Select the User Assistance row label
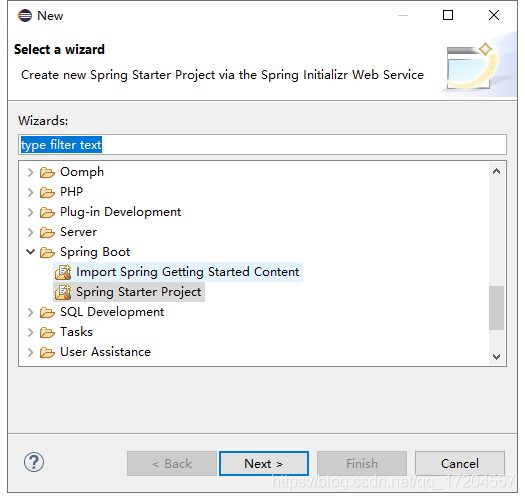 point(105,352)
